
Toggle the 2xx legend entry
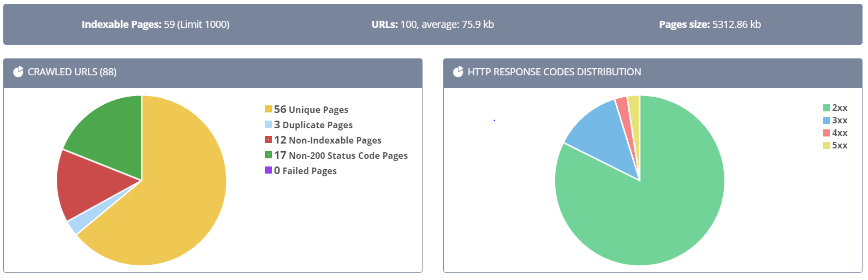tap(835, 108)
